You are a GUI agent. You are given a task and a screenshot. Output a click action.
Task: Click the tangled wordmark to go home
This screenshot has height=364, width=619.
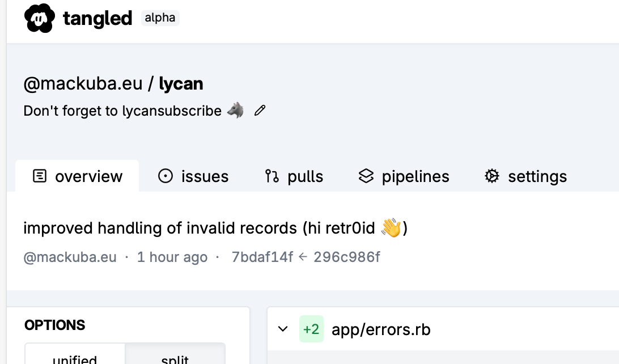pyautogui.click(x=97, y=18)
